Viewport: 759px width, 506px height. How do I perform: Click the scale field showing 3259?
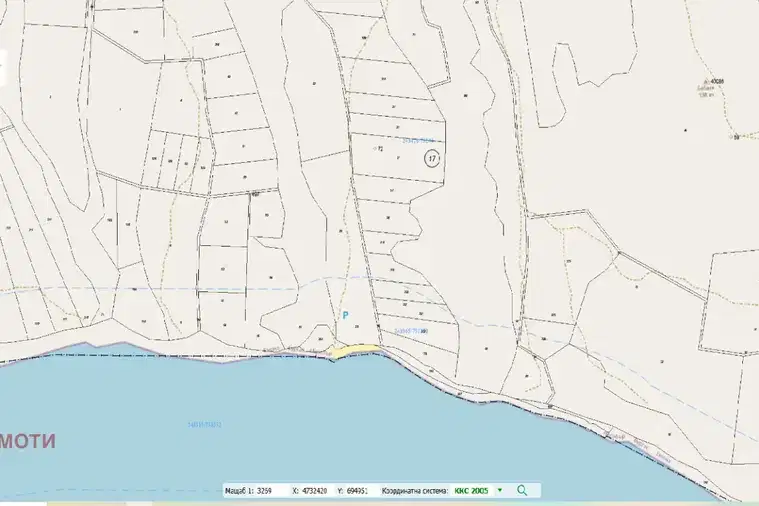(x=271, y=491)
